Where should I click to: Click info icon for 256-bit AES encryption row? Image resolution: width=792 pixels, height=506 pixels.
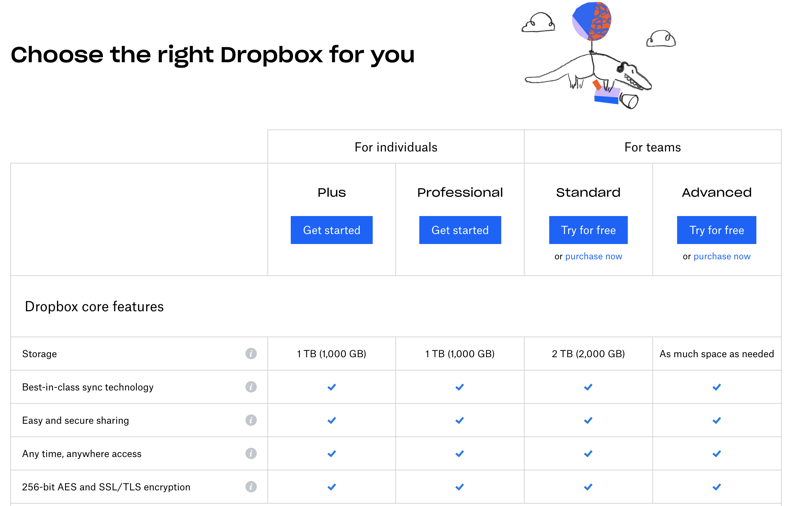[251, 487]
